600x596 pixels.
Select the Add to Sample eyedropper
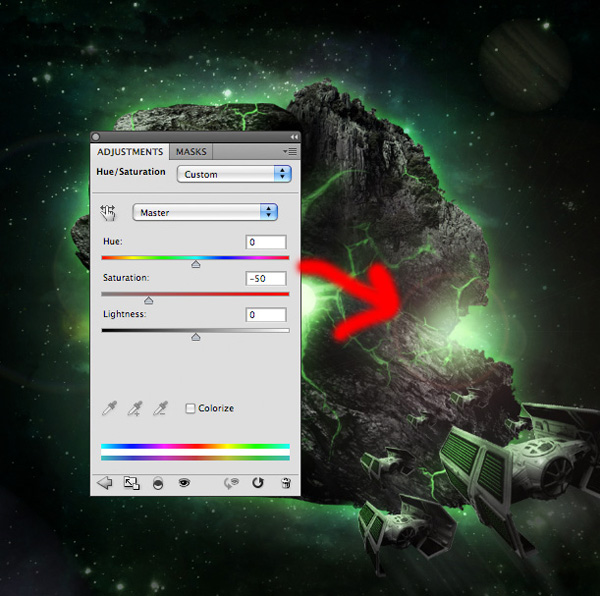(134, 408)
